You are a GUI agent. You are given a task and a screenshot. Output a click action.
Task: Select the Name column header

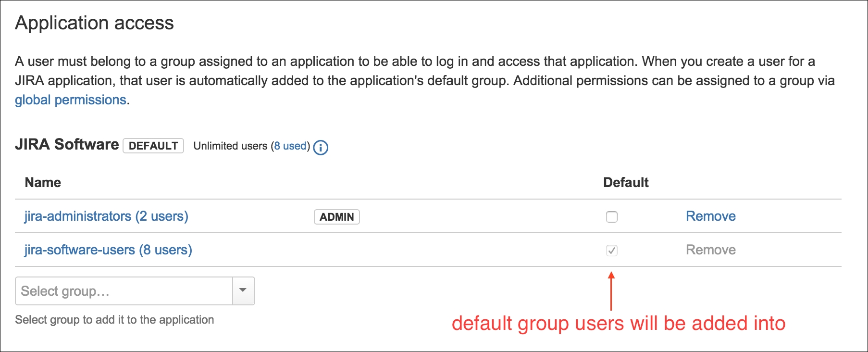[x=43, y=182]
